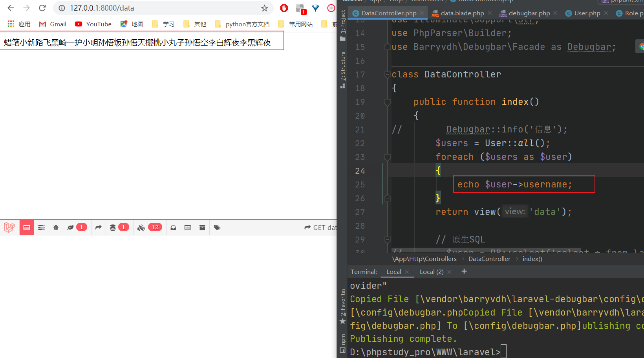Image resolution: width=644 pixels, height=358 pixels.
Task: Open the 其他 bookmark folder
Action: coord(195,24)
